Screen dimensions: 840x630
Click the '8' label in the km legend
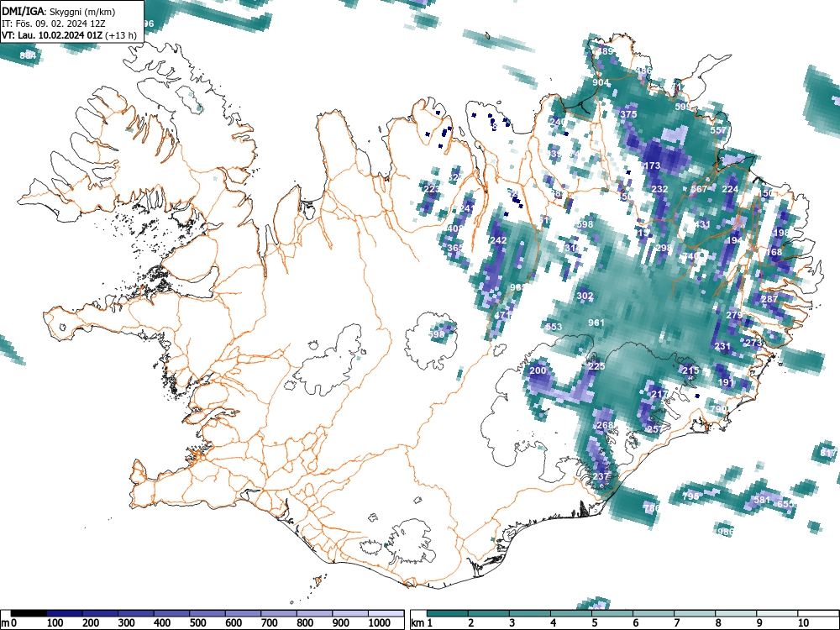pos(718,623)
